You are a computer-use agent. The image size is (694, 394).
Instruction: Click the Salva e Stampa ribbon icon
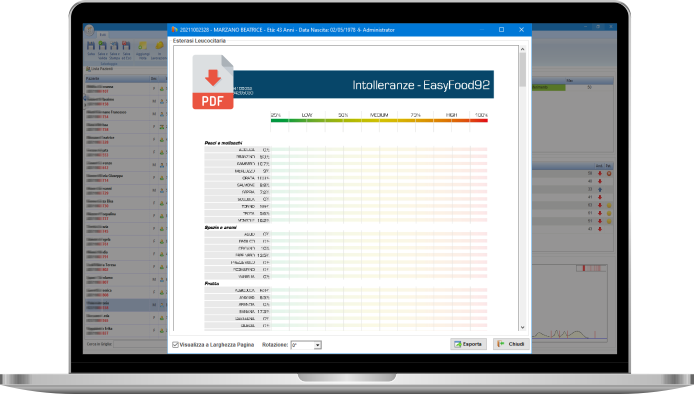114,46
